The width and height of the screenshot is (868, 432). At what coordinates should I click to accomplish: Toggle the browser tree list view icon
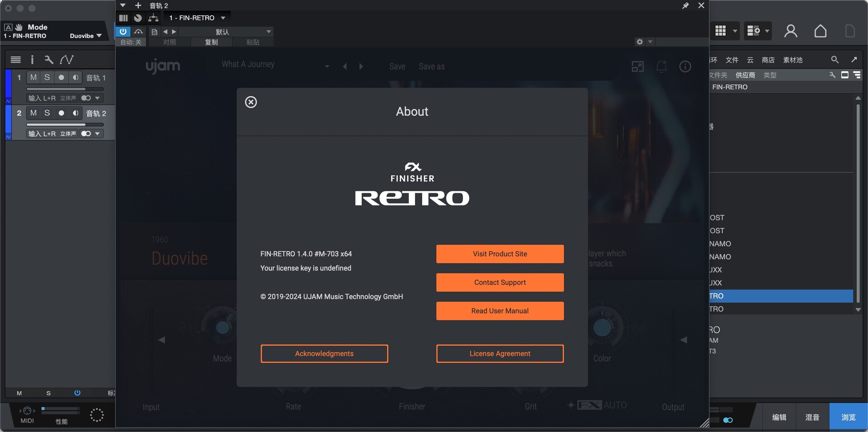click(x=857, y=75)
